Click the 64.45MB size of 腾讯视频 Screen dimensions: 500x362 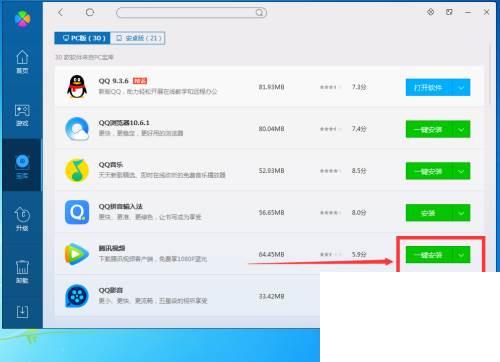click(271, 254)
